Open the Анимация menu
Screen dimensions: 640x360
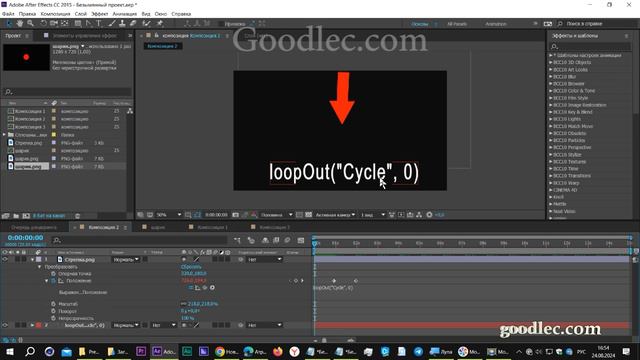(x=124, y=14)
